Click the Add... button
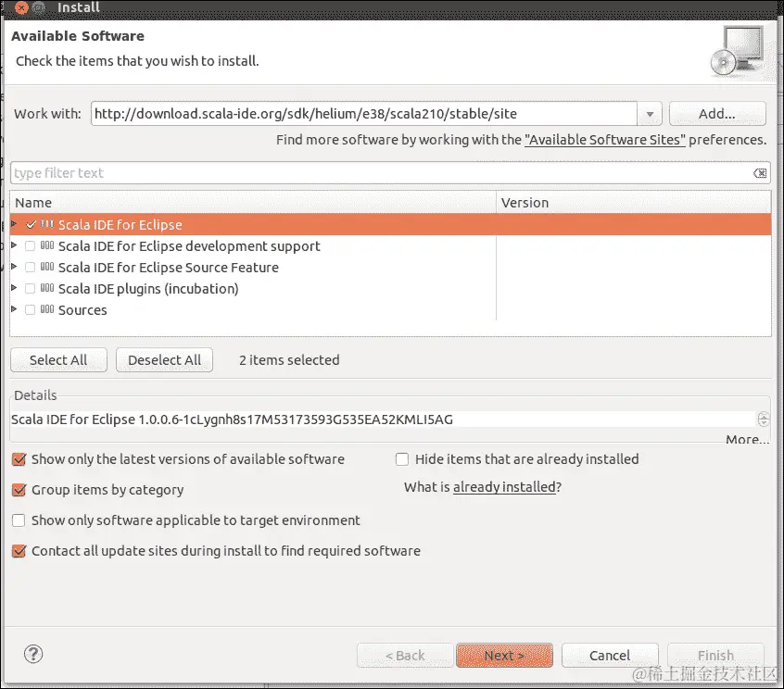 (717, 114)
